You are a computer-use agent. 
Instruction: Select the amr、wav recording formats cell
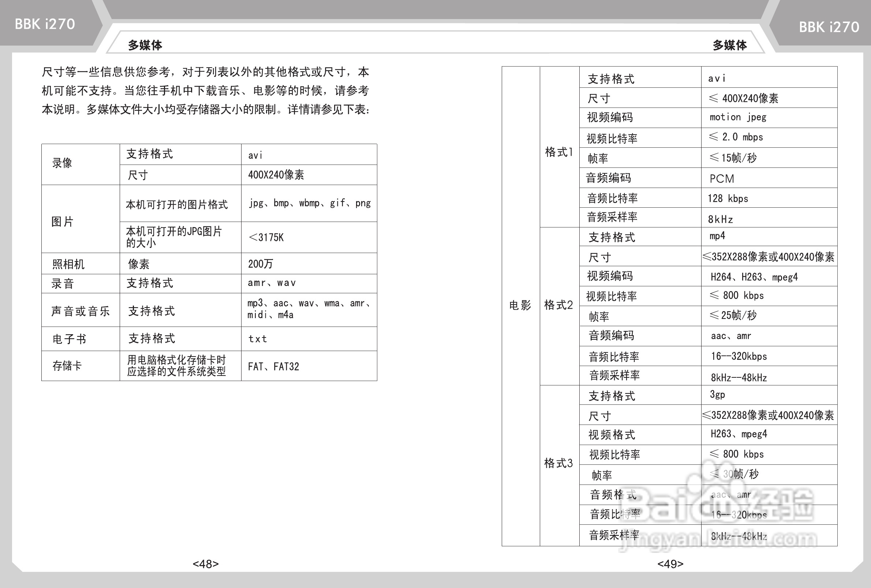pyautogui.click(x=272, y=283)
